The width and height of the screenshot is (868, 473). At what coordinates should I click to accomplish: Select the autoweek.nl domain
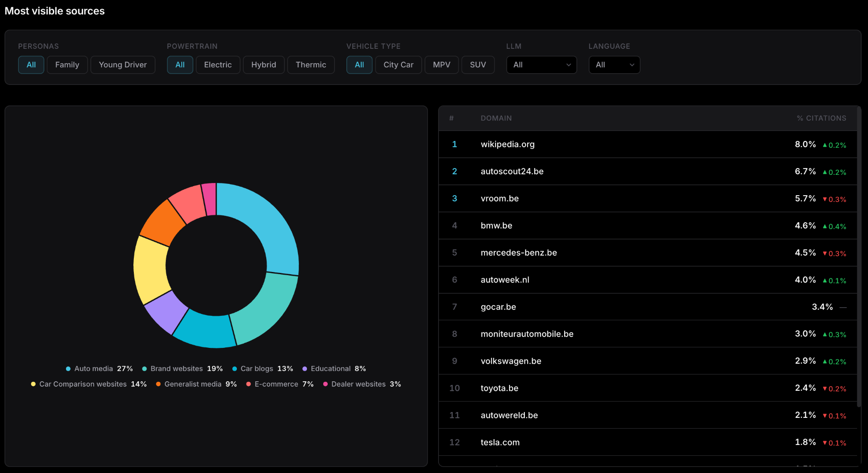[505, 280]
